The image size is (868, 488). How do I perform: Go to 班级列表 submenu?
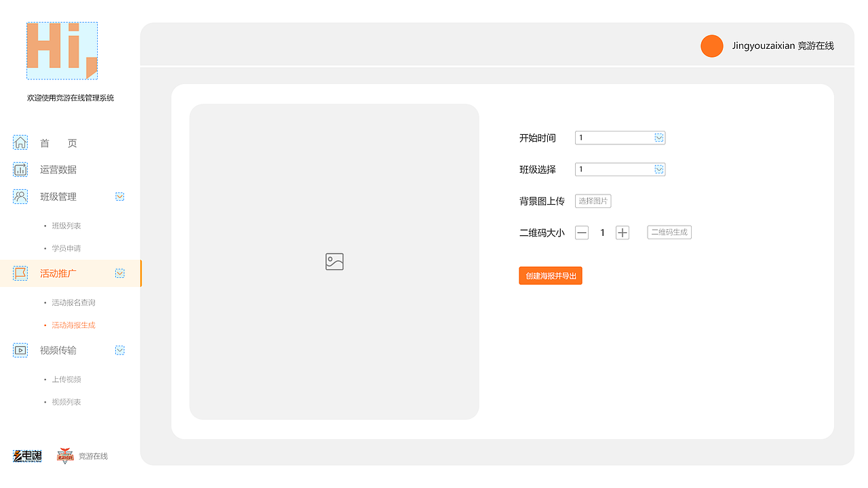pyautogui.click(x=66, y=226)
